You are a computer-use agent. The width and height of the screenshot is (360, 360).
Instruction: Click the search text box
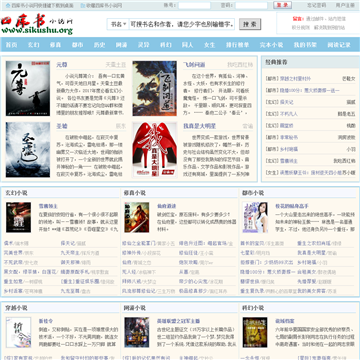pos(182,24)
